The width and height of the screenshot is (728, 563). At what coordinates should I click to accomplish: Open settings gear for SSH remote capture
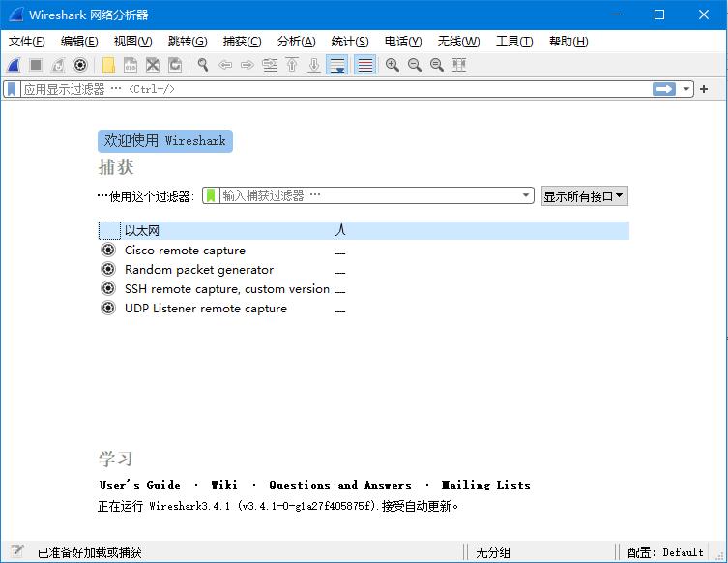click(x=108, y=288)
